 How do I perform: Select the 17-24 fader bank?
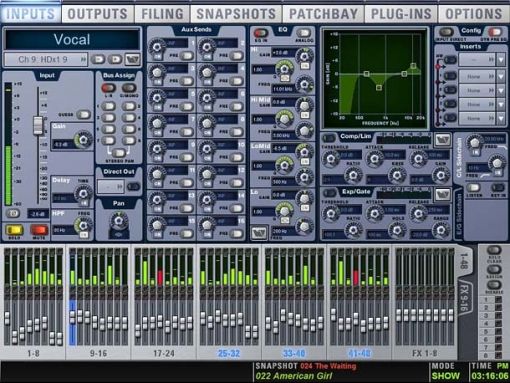tap(164, 353)
